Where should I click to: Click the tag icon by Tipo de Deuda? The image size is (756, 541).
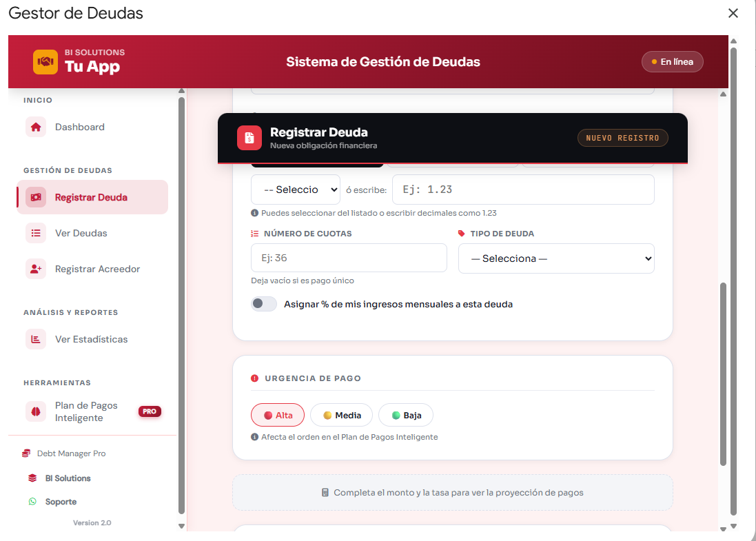(462, 234)
